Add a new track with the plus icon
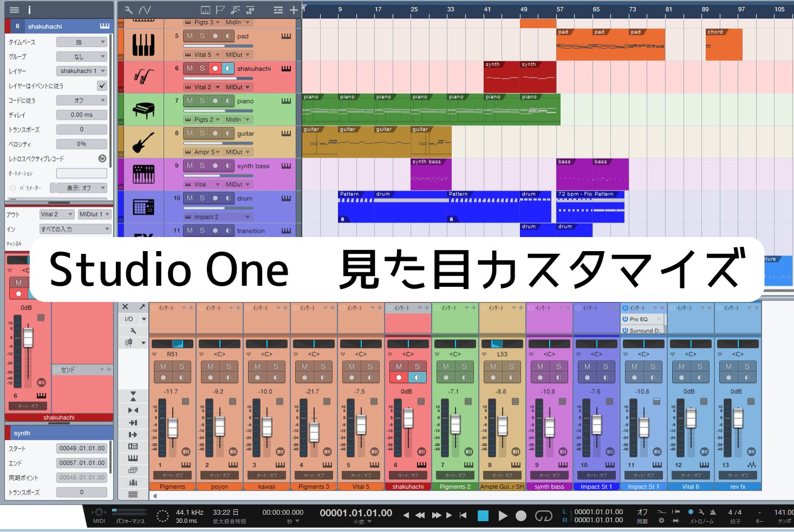The height and width of the screenshot is (532, 794). click(x=294, y=10)
